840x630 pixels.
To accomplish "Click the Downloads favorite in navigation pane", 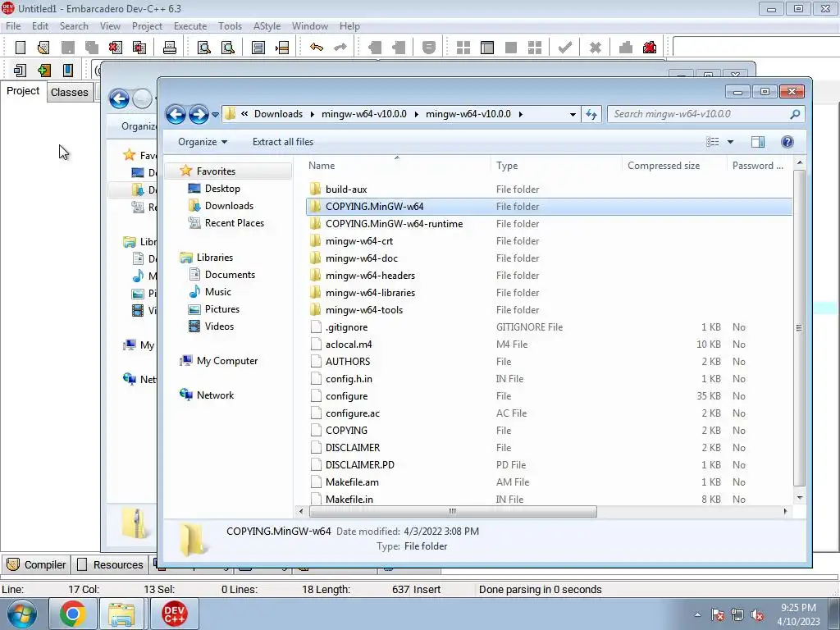I will pos(229,206).
